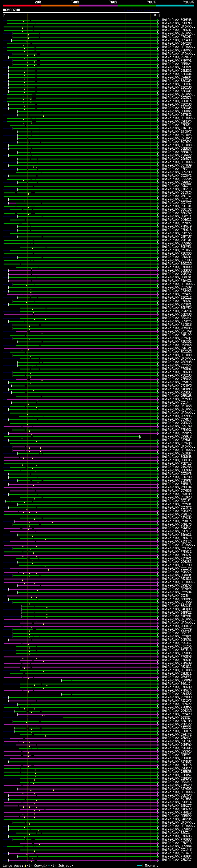Select hit UniRef100_B9HEN8
Image resolution: width=197 pixels, height=868 pixels.
coord(177,20)
